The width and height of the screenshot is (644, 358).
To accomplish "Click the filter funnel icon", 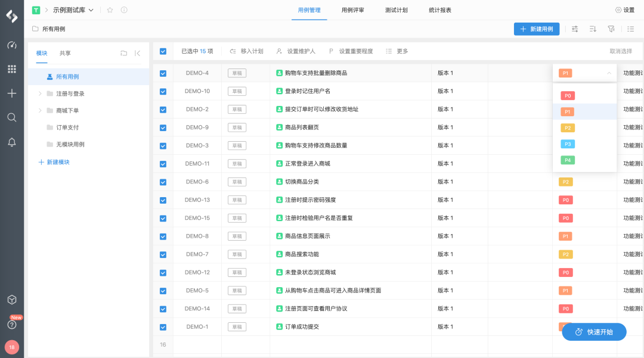I will 611,29.
